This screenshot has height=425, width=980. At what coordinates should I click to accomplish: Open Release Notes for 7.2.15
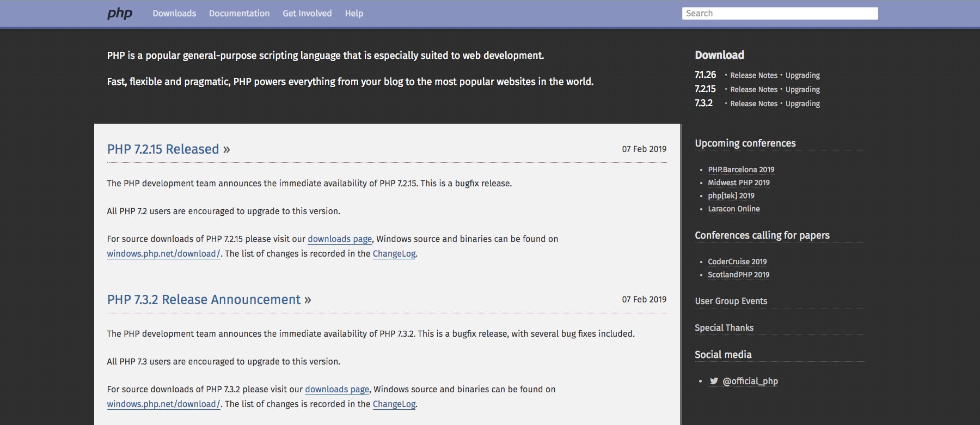[754, 89]
